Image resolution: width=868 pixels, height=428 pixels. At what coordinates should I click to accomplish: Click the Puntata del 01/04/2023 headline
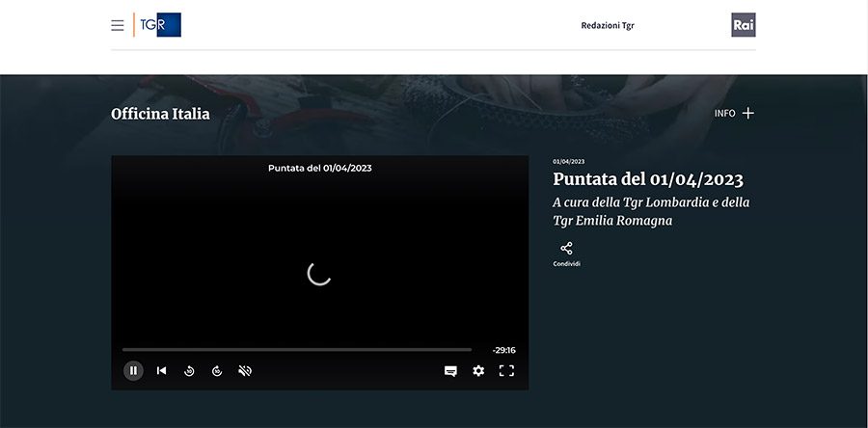point(648,179)
